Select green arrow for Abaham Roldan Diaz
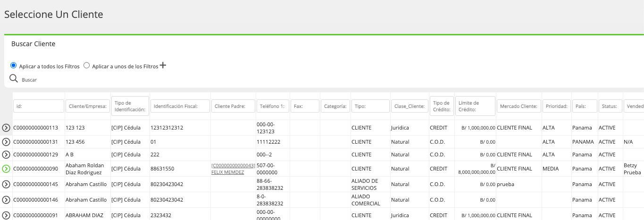This screenshot has width=644, height=220. coord(6,169)
